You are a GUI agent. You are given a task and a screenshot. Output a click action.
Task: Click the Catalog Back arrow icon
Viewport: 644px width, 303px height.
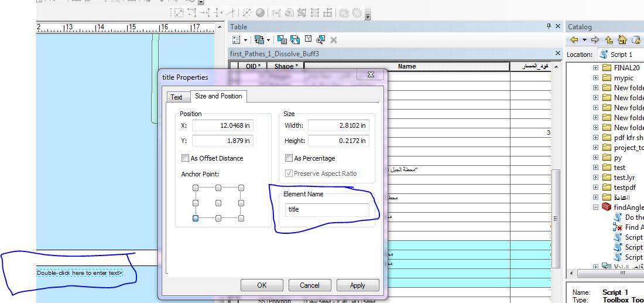pos(574,40)
